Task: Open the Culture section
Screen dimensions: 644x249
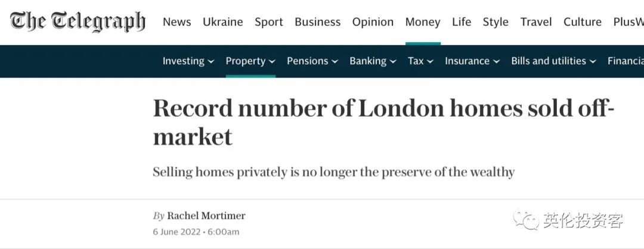Action: (583, 21)
